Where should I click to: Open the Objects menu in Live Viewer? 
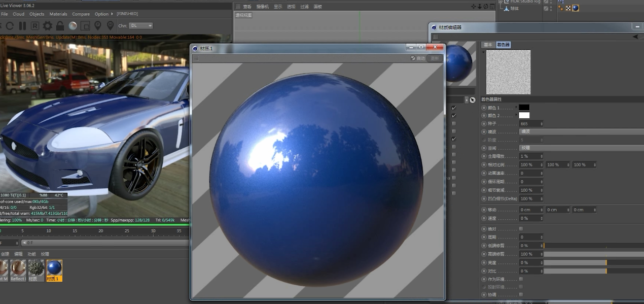[x=37, y=14]
